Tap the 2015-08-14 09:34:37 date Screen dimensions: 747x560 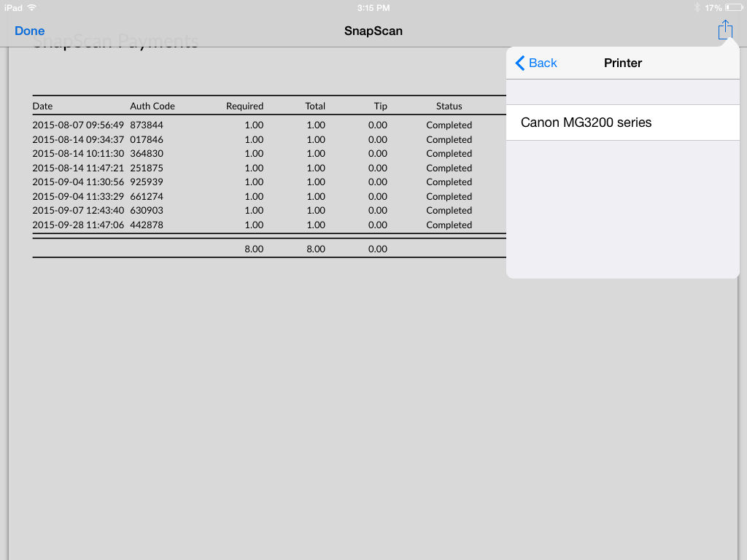click(78, 139)
